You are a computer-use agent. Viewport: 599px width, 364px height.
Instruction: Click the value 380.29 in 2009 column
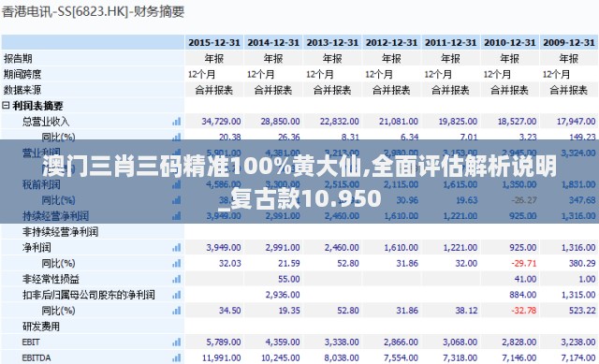582,263
